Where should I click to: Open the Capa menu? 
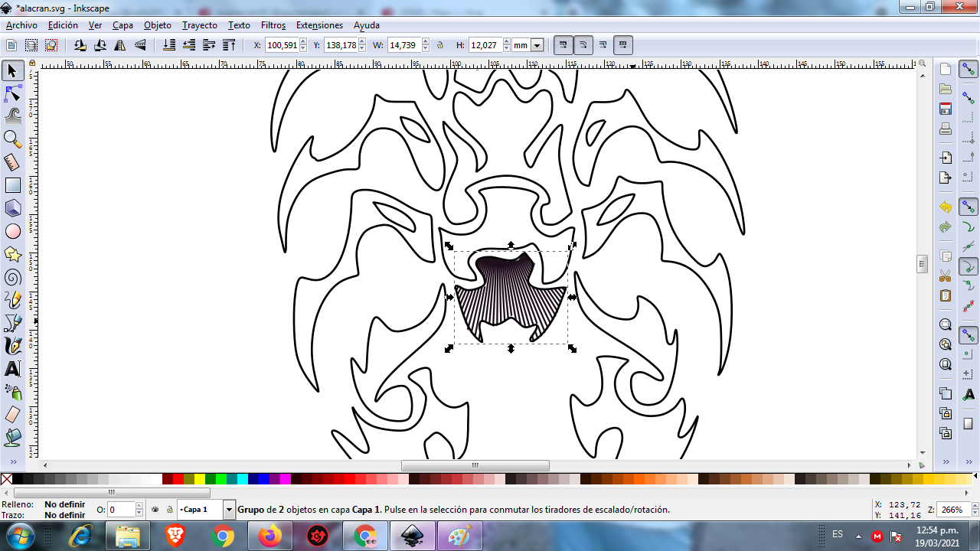(122, 25)
